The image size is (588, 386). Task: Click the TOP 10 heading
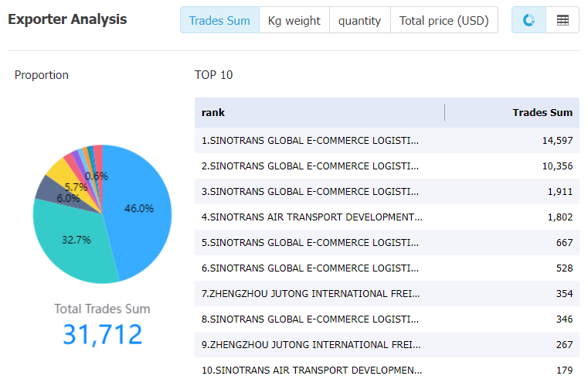[213, 75]
